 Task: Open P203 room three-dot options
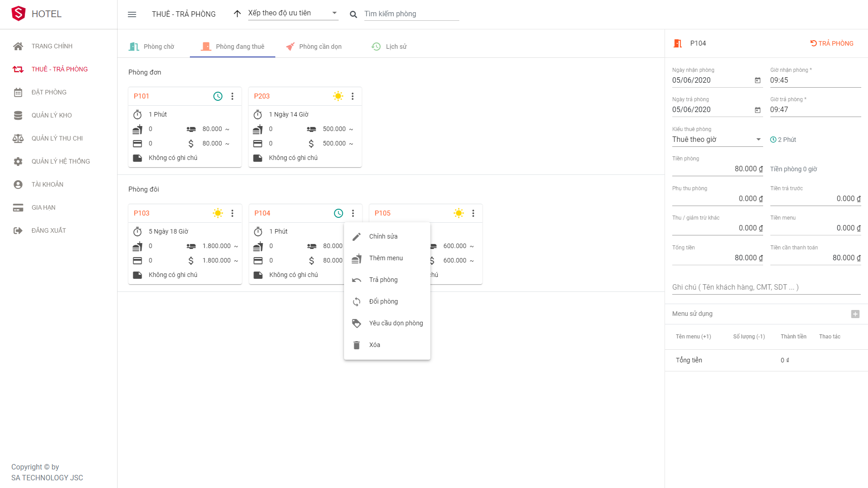coord(353,96)
